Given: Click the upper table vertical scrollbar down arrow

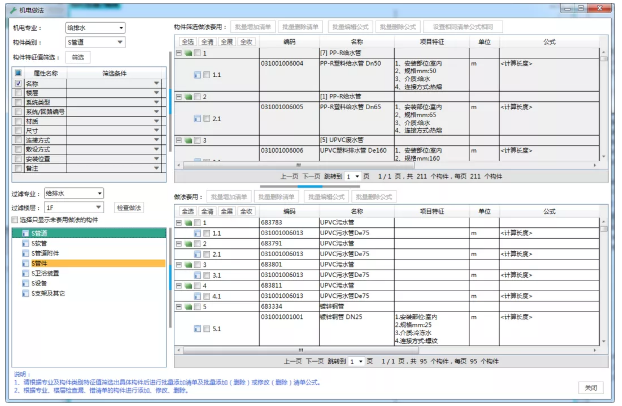Looking at the screenshot, I should tap(604, 156).
